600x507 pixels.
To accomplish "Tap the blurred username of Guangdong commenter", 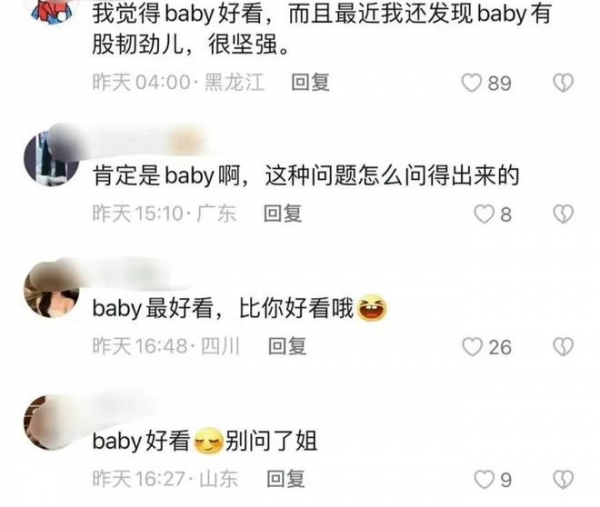I will [x=145, y=141].
